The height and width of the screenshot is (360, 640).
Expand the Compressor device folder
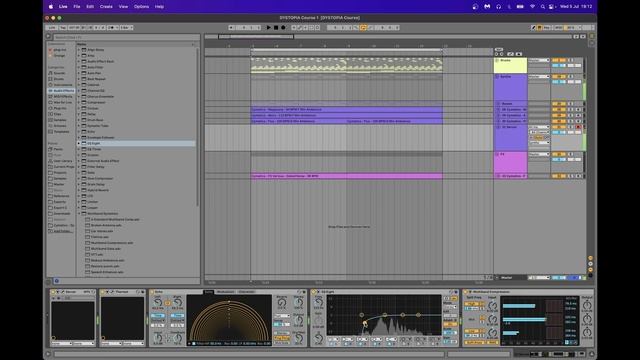tap(79, 102)
